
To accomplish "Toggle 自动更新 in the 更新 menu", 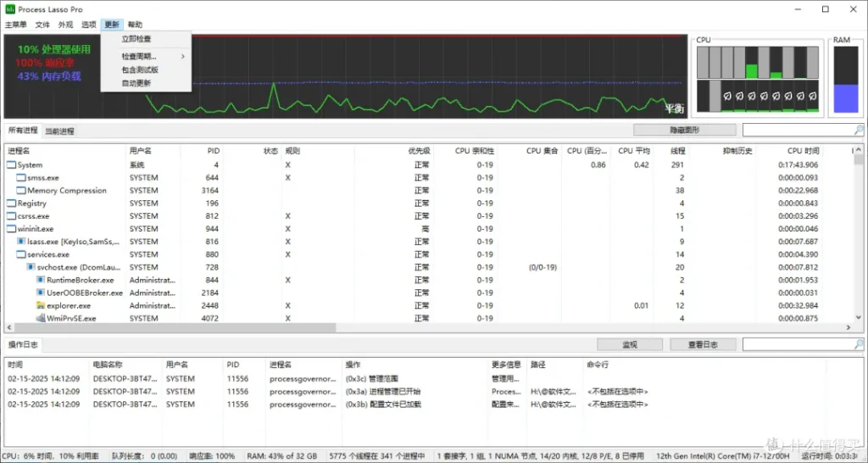I will coord(146,83).
